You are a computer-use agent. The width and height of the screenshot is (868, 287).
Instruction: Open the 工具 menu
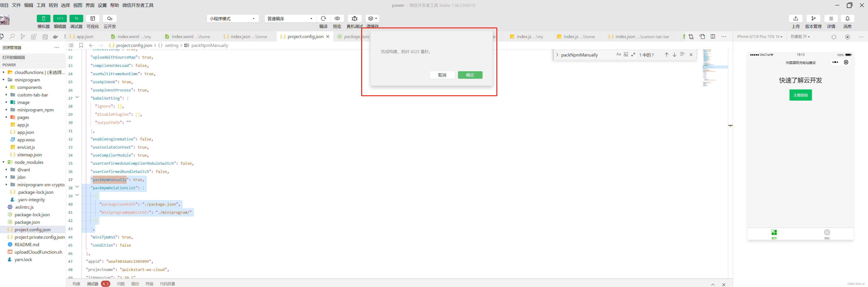pyautogui.click(x=41, y=5)
